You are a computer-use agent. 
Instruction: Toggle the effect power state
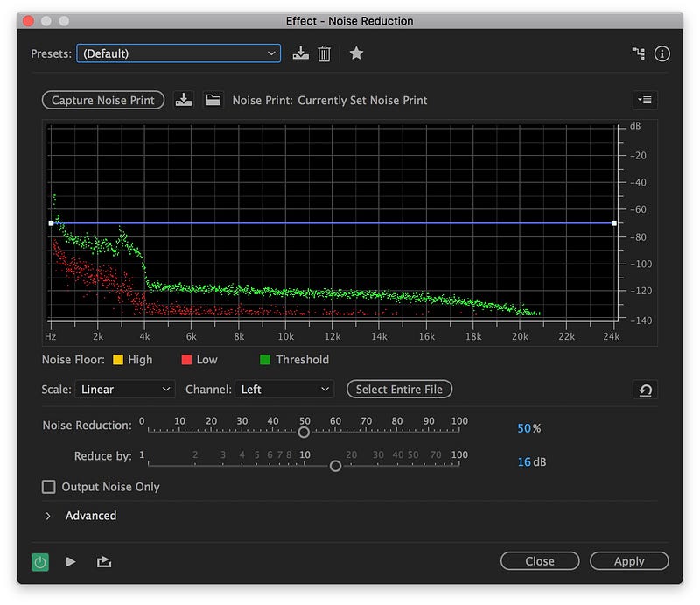40,562
